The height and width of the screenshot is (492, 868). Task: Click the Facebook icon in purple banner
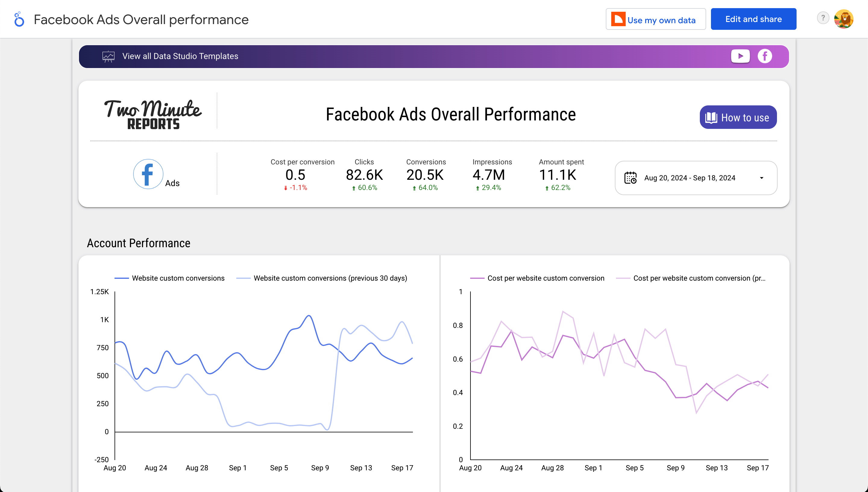pos(765,56)
